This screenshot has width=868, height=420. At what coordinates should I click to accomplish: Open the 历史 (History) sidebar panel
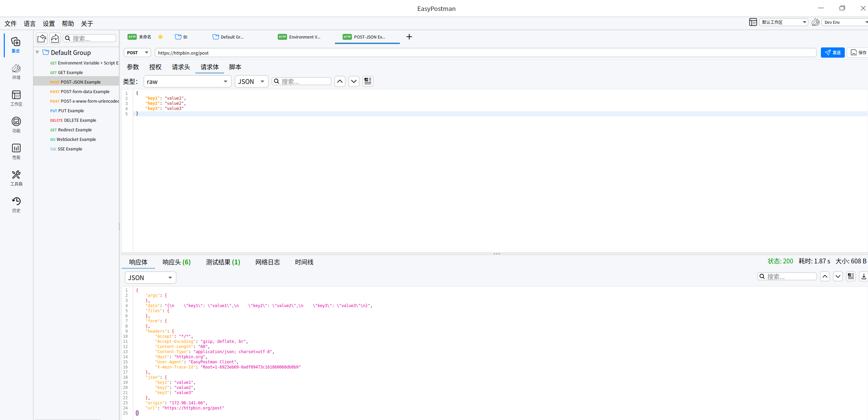(x=16, y=205)
